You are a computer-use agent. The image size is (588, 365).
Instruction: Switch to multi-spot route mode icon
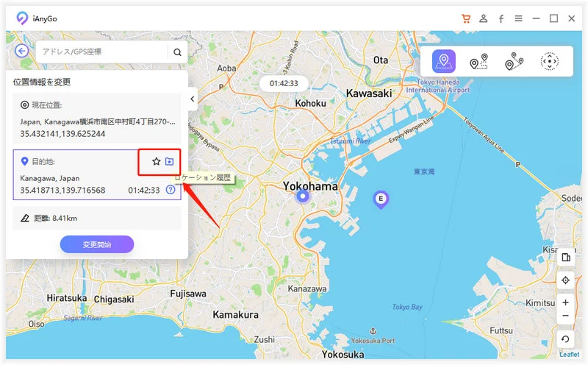[x=514, y=61]
